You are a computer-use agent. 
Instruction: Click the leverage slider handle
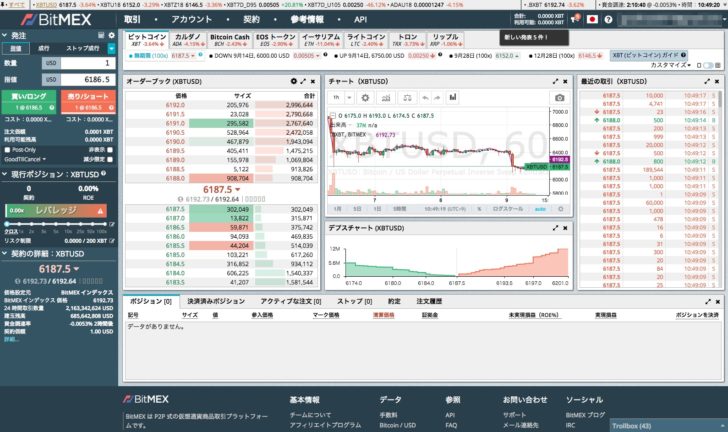(7, 224)
